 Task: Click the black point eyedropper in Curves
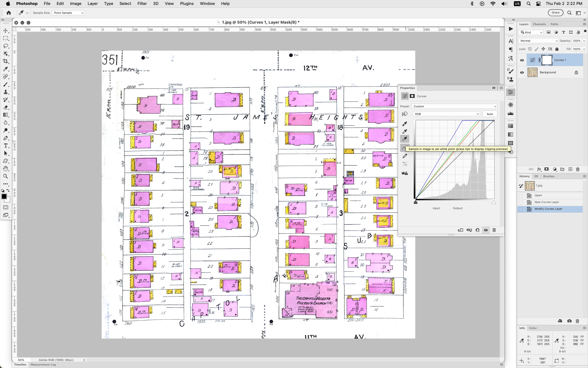pyautogui.click(x=405, y=124)
